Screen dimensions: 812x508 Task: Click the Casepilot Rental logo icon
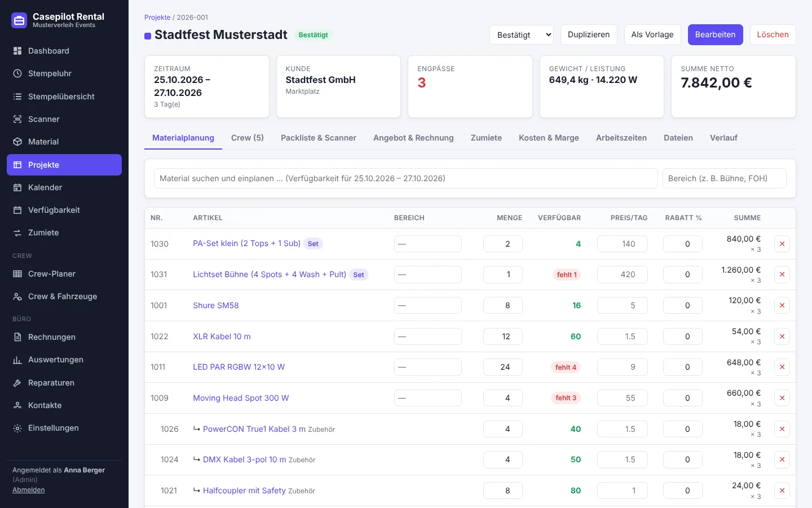coord(19,21)
